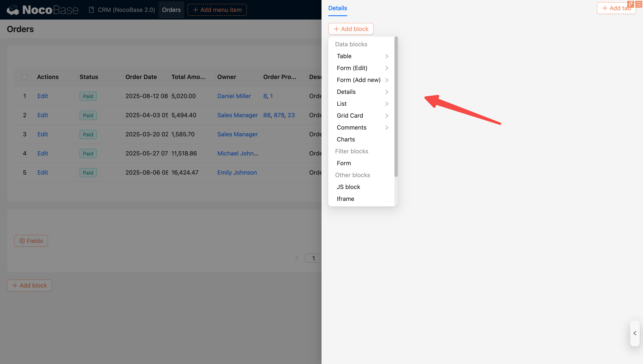Click Add block button in drawer

(x=351, y=29)
